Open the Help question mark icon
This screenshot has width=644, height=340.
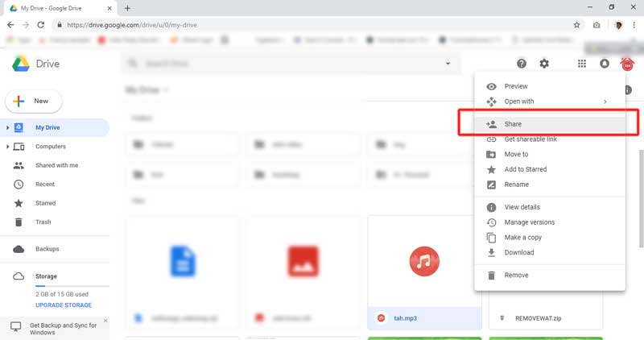click(x=522, y=64)
